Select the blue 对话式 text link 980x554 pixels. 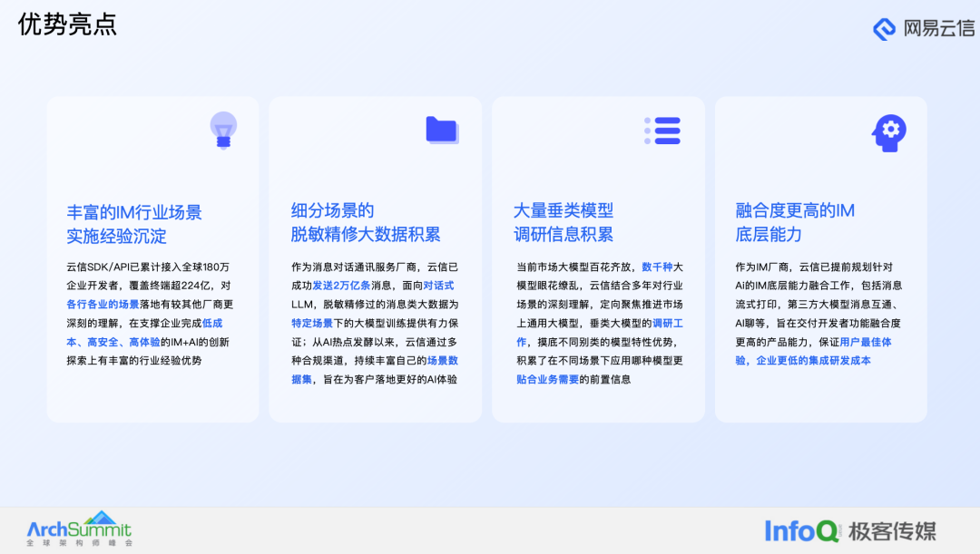(x=440, y=284)
